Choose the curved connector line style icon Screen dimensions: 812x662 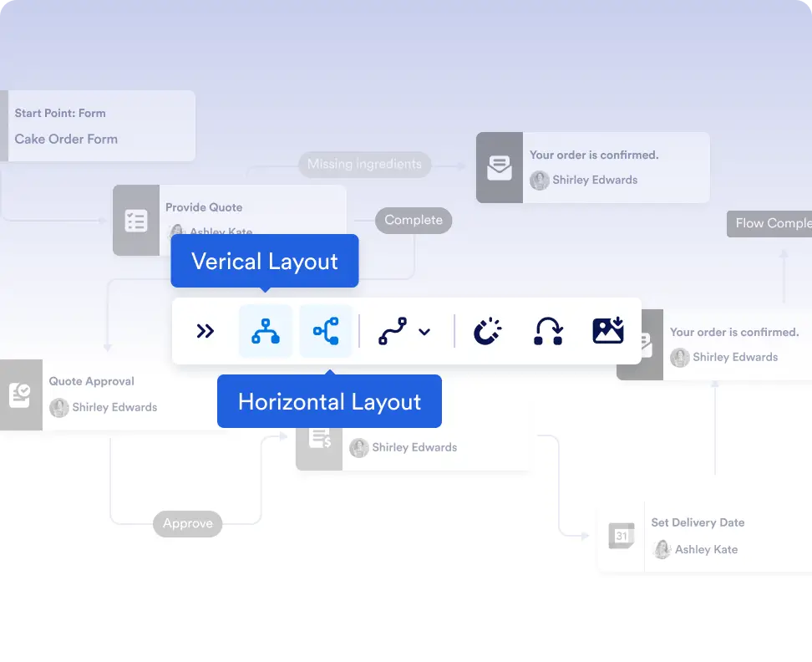[393, 331]
